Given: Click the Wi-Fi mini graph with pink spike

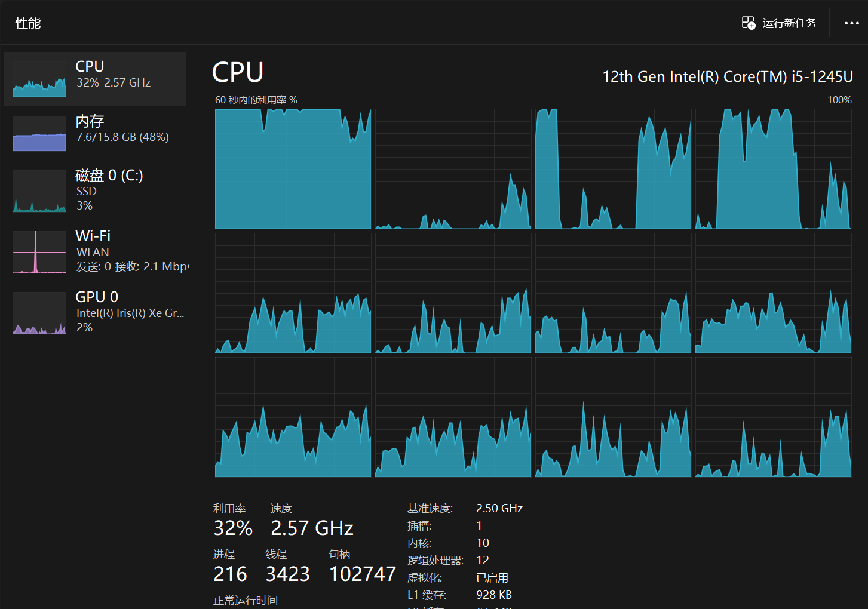Looking at the screenshot, I should point(39,252).
